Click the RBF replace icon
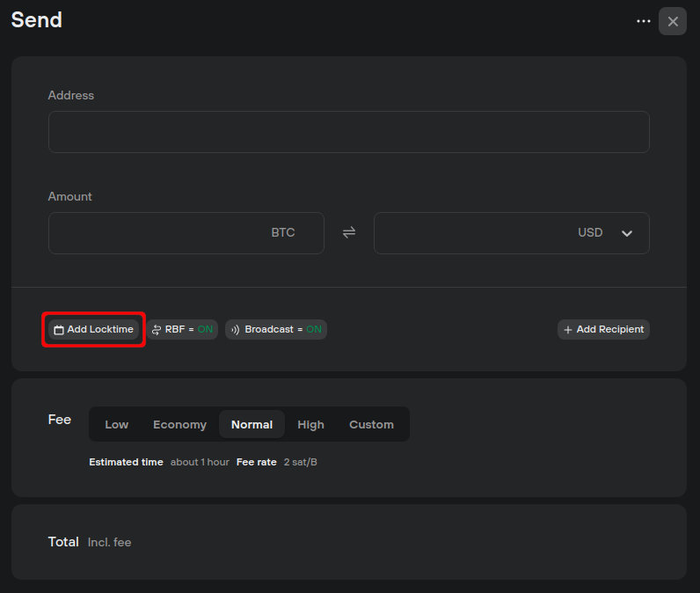The image size is (700, 593). pyautogui.click(x=157, y=330)
